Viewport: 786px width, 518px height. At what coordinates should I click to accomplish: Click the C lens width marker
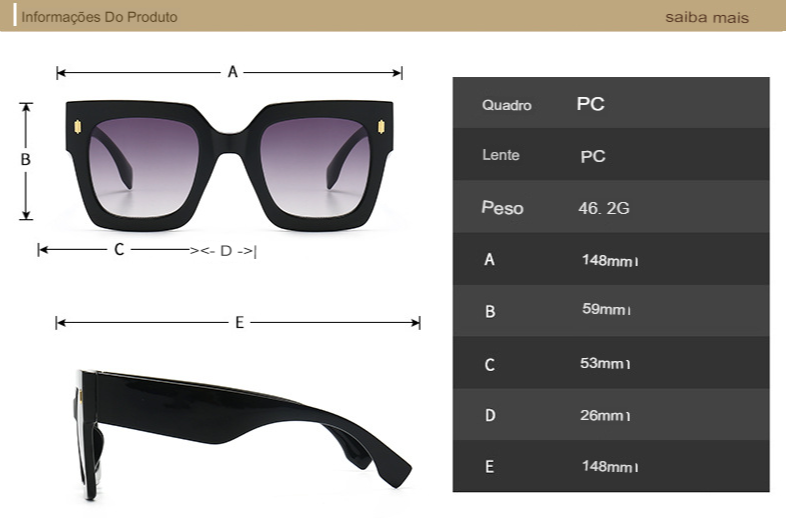(118, 249)
